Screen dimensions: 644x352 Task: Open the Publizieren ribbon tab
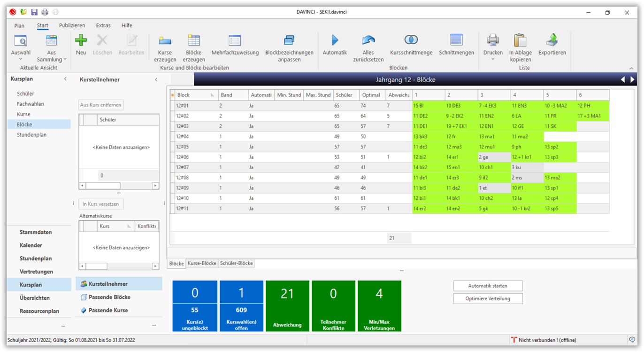click(x=72, y=25)
